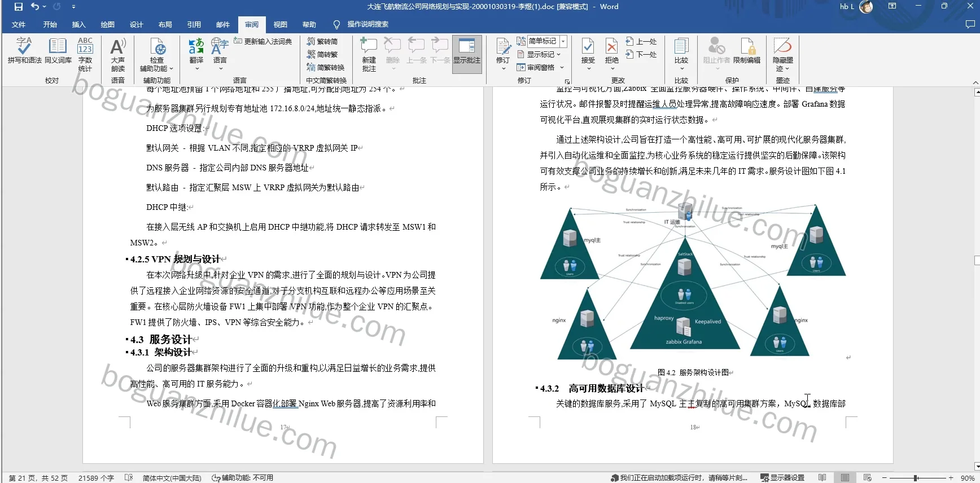The width and height of the screenshot is (980, 483).
Task: Collapse the ribbon with the chevron
Action: [x=975, y=82]
